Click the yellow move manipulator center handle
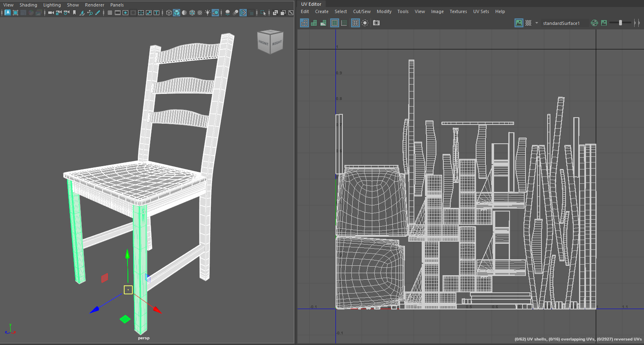The height and width of the screenshot is (345, 644). [128, 290]
